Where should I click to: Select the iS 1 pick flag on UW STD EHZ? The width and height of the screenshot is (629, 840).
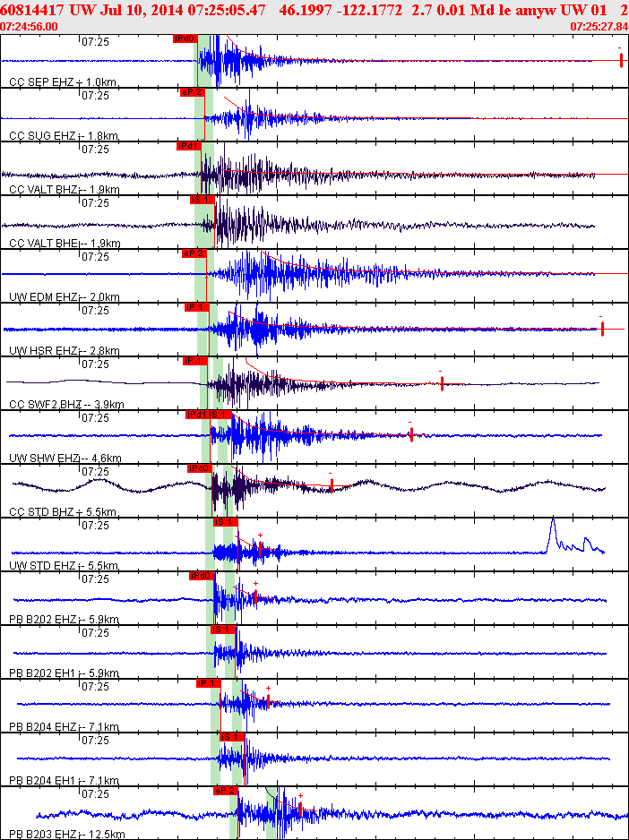pyautogui.click(x=225, y=522)
